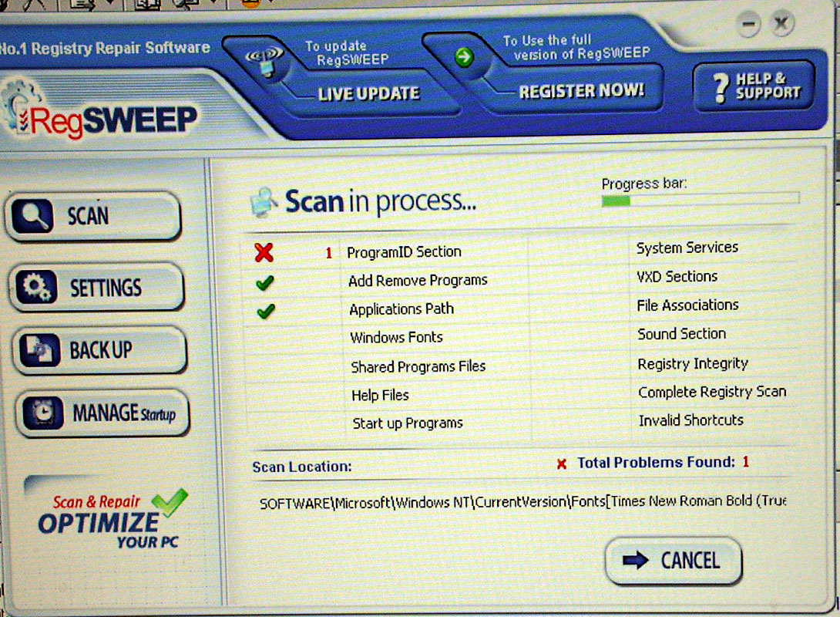Open the BACK UP label
Viewport: 840px width, 617px height.
tap(101, 350)
